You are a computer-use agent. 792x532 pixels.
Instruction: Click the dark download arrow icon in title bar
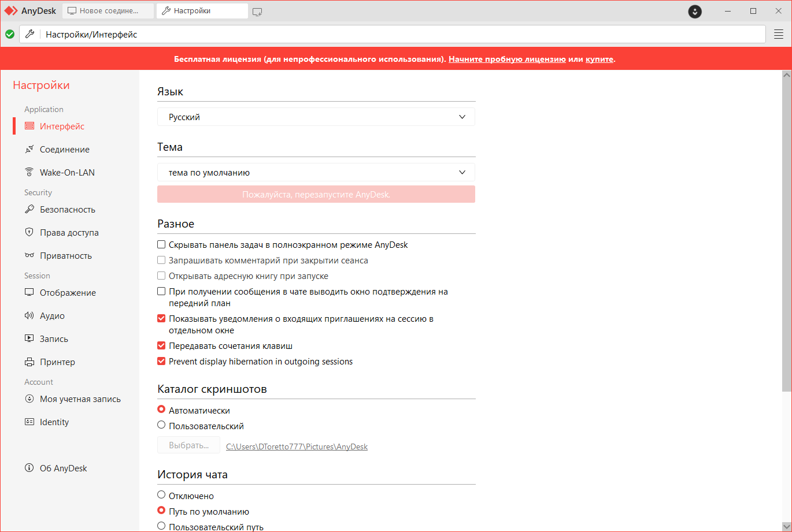695,11
